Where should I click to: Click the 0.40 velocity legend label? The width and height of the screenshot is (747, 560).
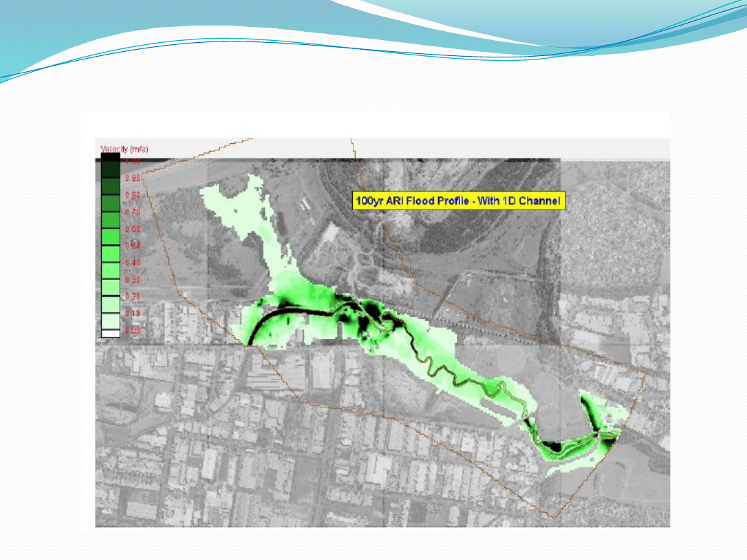[132, 263]
